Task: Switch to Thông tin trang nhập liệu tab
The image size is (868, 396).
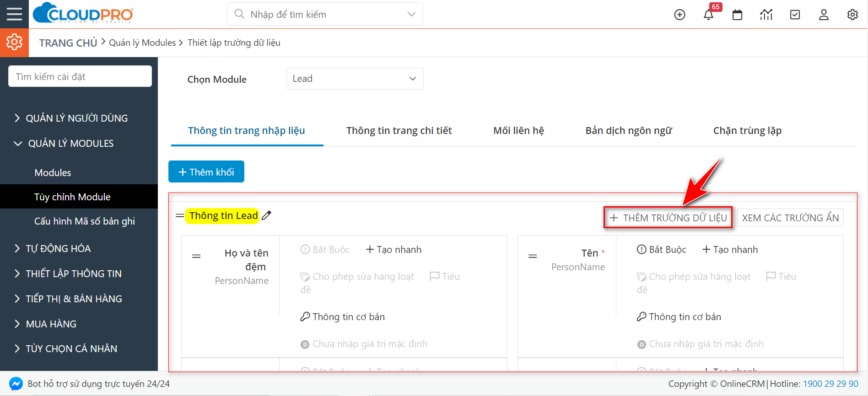Action: pyautogui.click(x=247, y=131)
